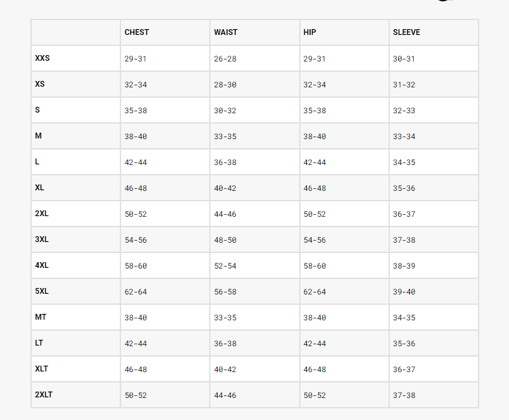509x420 pixels.
Task: Click the CHEST column header
Action: tap(137, 32)
